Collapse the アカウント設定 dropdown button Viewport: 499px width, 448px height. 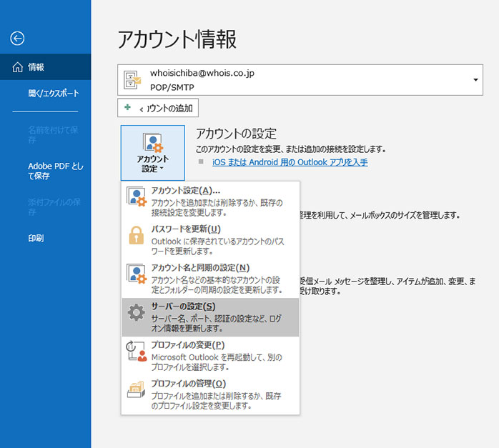point(152,152)
